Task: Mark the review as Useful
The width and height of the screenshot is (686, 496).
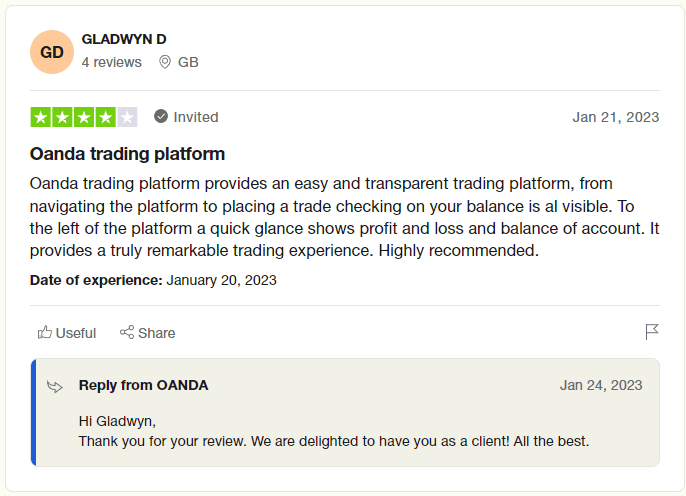Action: point(67,333)
